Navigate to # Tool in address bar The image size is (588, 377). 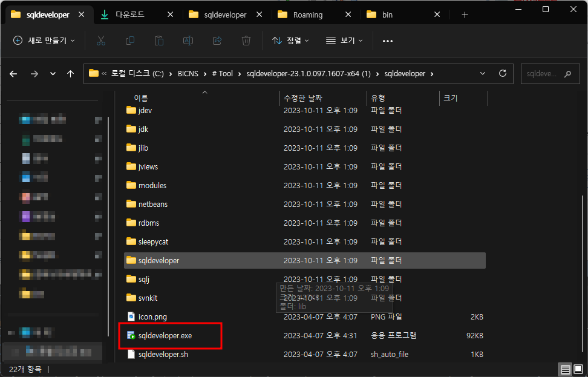click(x=223, y=74)
